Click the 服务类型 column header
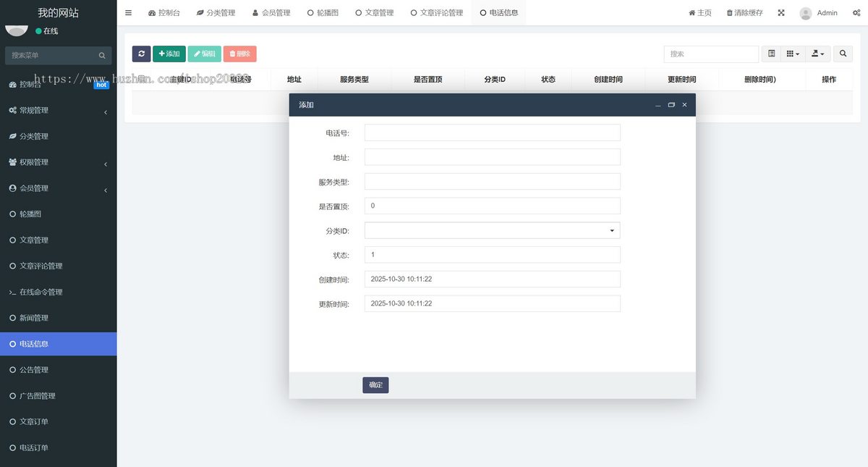The height and width of the screenshot is (467, 868). [x=354, y=80]
